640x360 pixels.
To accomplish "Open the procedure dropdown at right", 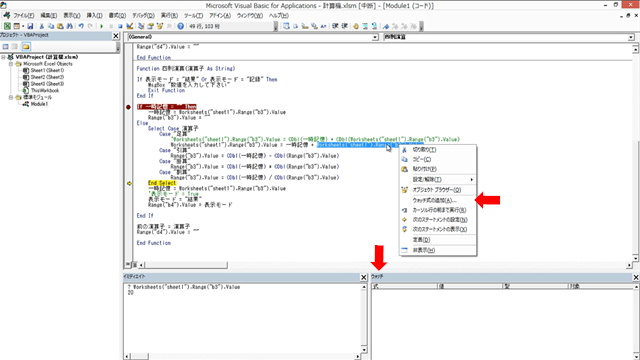I will pyautogui.click(x=631, y=37).
